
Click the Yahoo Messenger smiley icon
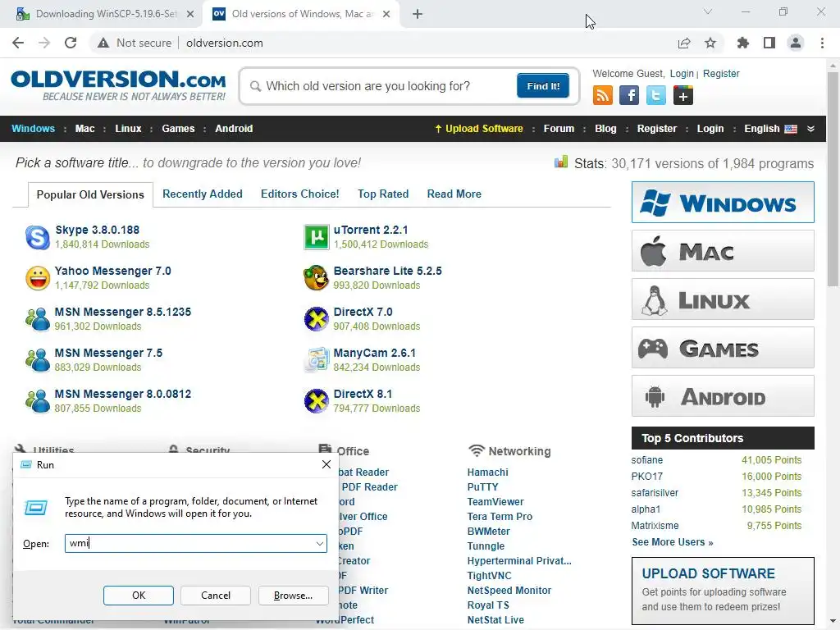[38, 278]
